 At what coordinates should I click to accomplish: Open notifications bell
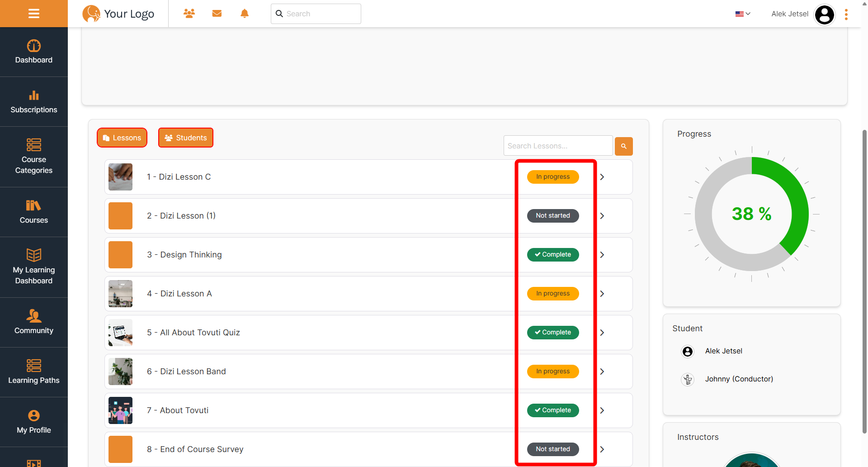tap(245, 14)
